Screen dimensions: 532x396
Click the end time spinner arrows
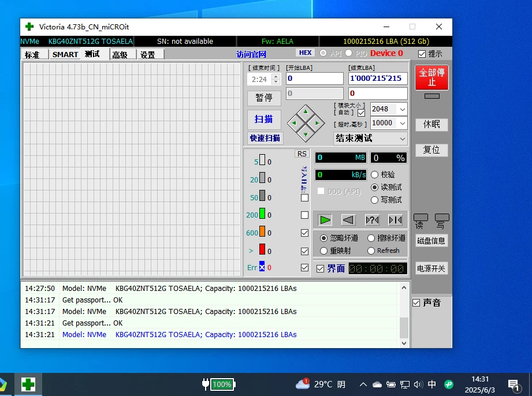(276, 79)
